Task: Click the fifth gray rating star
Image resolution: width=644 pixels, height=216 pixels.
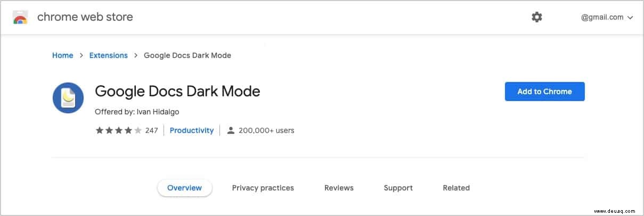Action: tap(138, 130)
